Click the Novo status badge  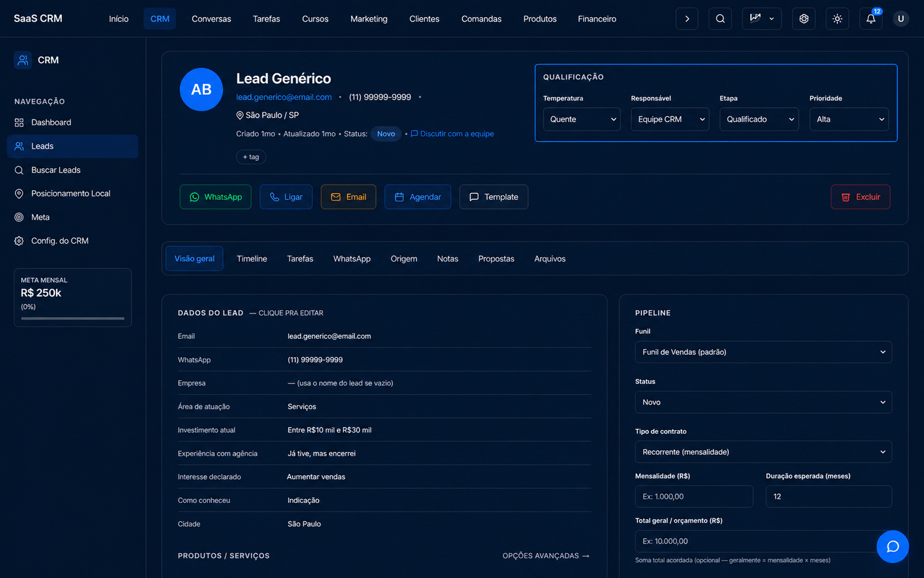point(386,134)
